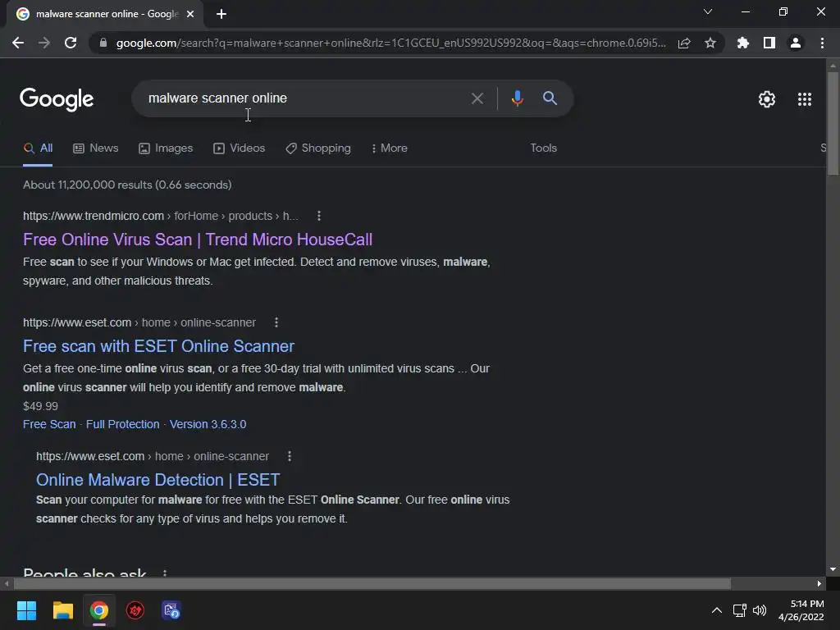Open File Explorer from taskbar
Viewport: 840px width, 630px height.
pyautogui.click(x=62, y=610)
